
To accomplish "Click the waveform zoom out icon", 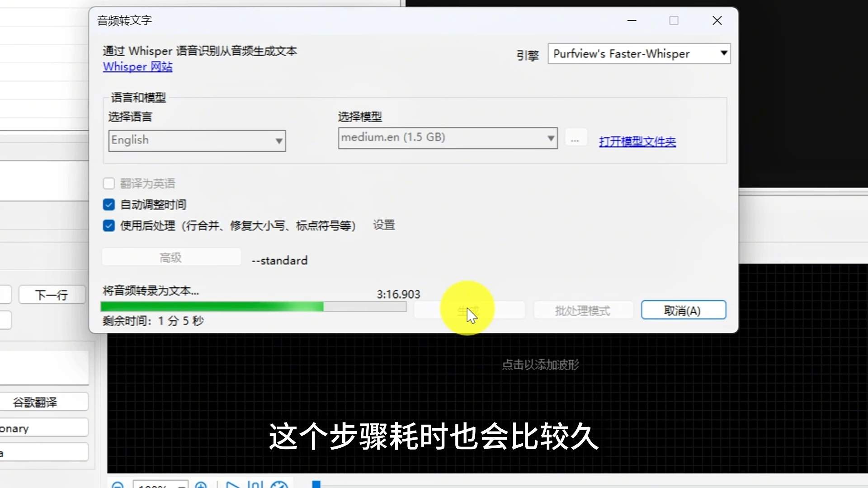I will pyautogui.click(x=118, y=485).
